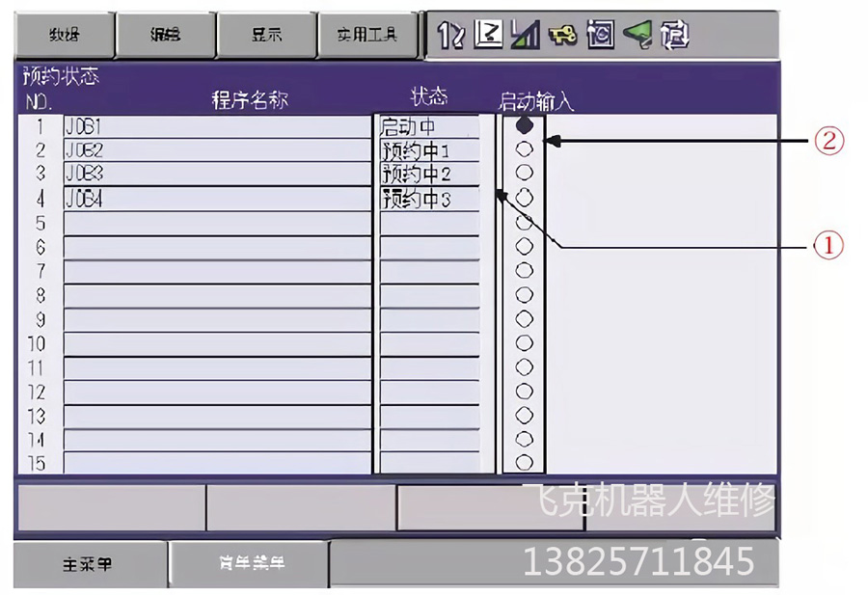Click the 程序名称 column header
The image size is (868, 595).
point(250,100)
